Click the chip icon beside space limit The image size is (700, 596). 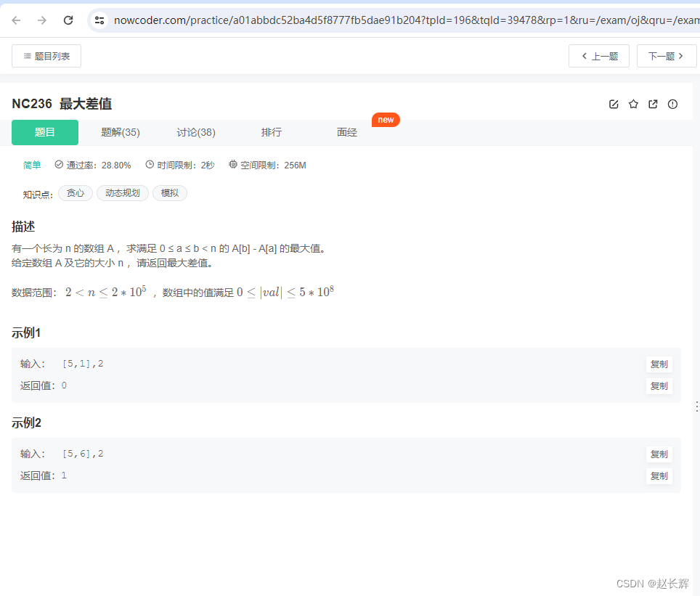tap(232, 164)
